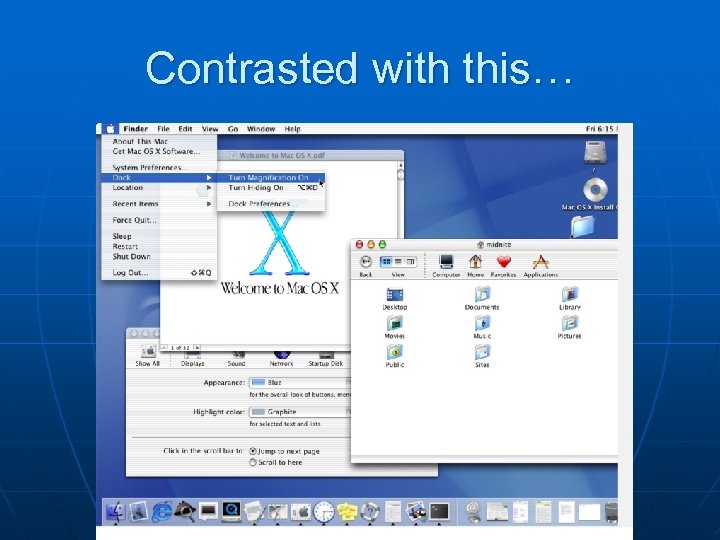720x540 pixels.
Task: Click the scroll up arrow in PDF window
Action: click(401, 165)
